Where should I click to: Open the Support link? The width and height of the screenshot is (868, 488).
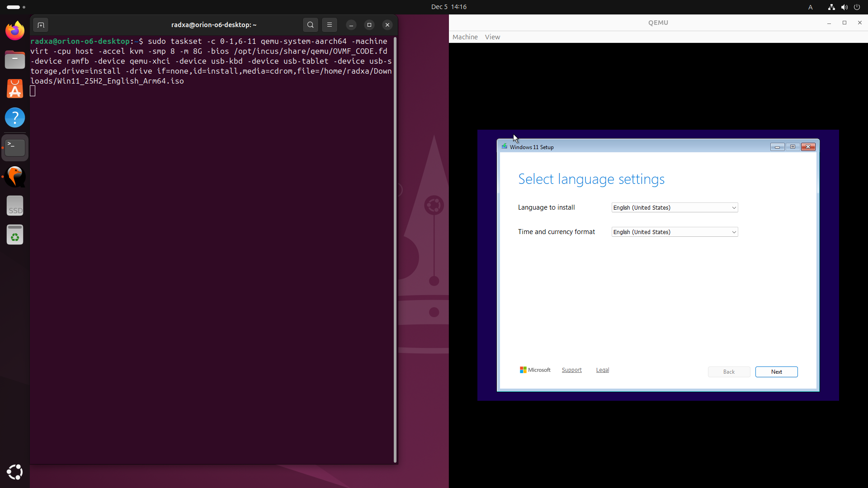pyautogui.click(x=571, y=370)
